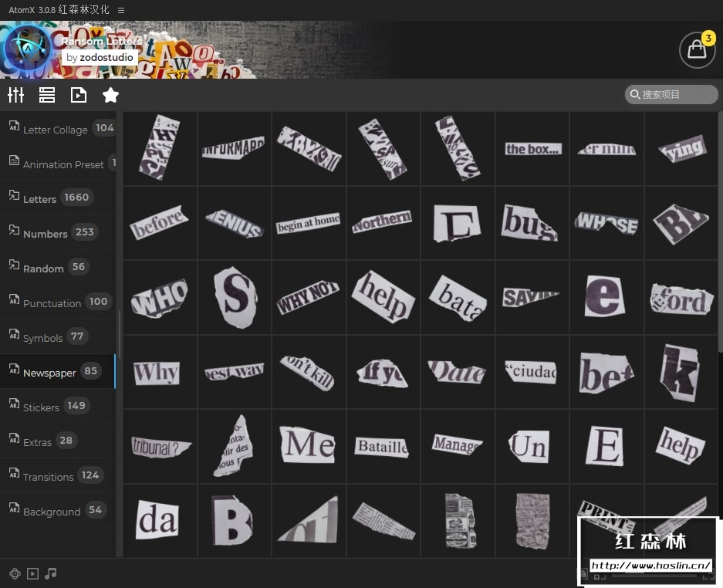Open the Animation Preset category
Viewport: 723px width, 588px height.
(x=58, y=164)
